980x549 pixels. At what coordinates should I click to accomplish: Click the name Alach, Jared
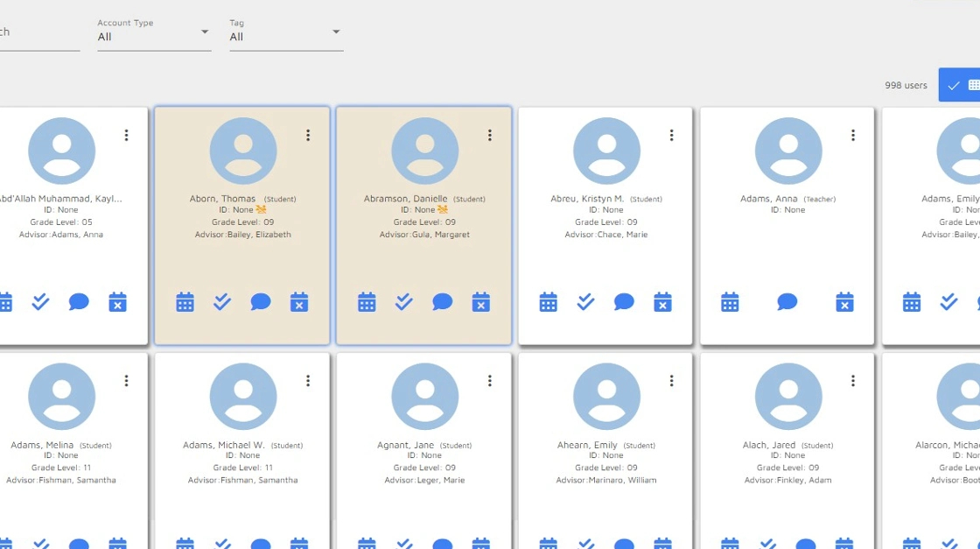point(769,445)
